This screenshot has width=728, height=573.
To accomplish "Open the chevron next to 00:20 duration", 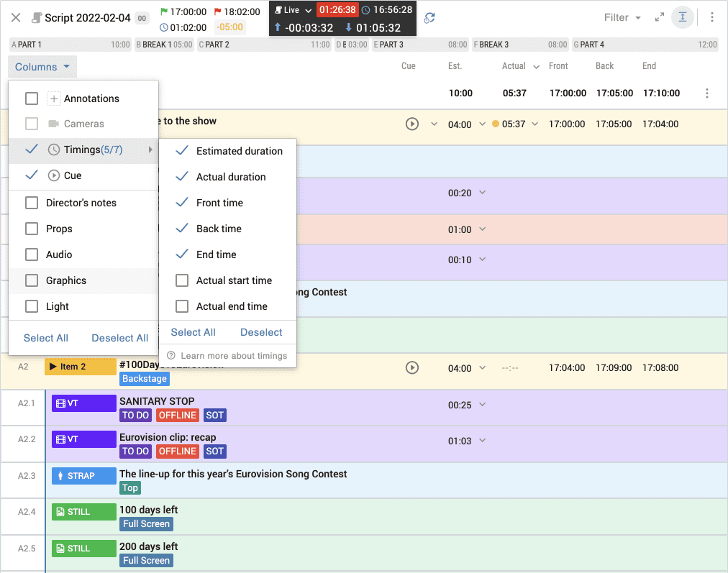I will point(483,192).
